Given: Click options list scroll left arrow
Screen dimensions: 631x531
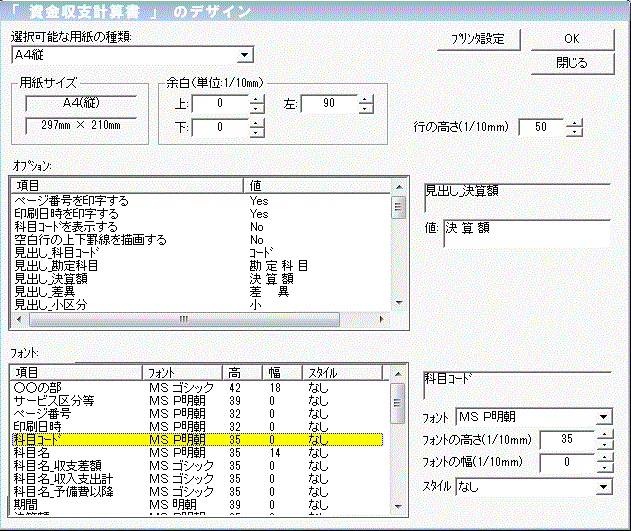Looking at the screenshot, I should [x=19, y=319].
